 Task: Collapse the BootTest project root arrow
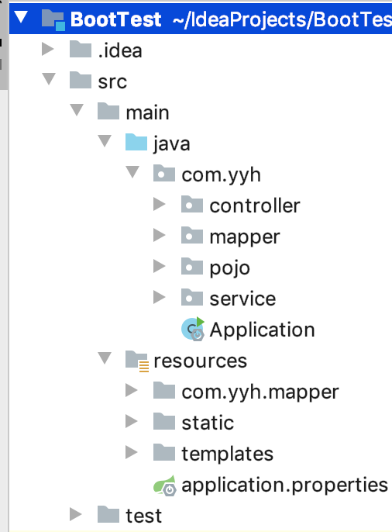coord(21,17)
